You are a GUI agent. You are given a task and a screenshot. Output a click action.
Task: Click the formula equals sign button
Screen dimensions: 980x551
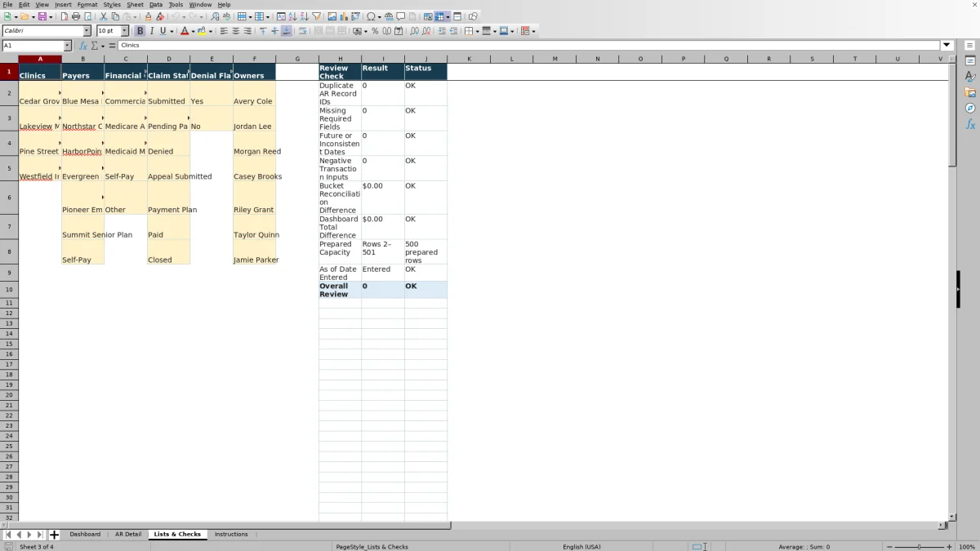[x=110, y=46]
